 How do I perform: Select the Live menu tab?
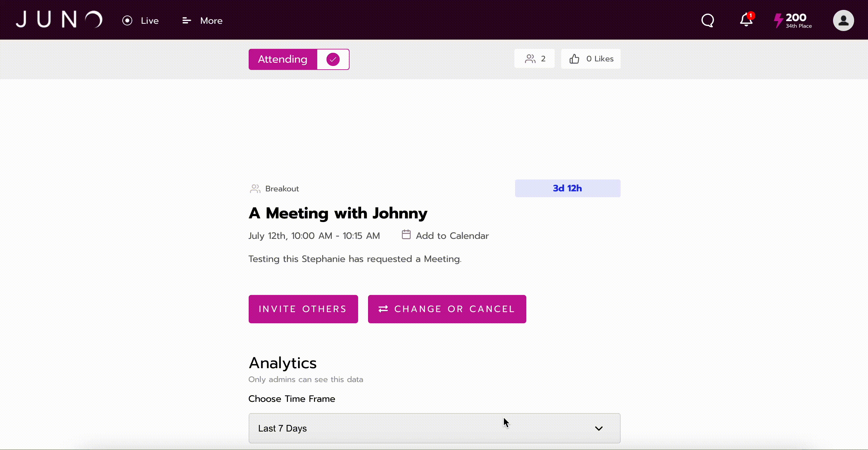point(140,20)
